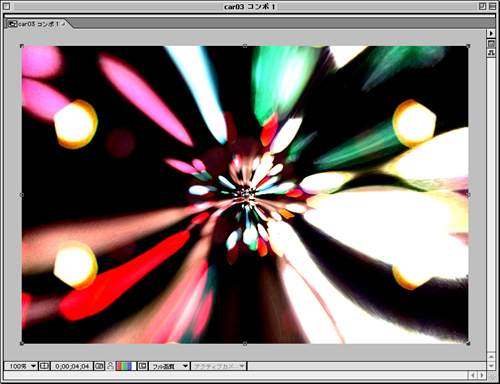Open the 100% magnification dropdown
Screen dimensions: 500x384
coord(21,366)
